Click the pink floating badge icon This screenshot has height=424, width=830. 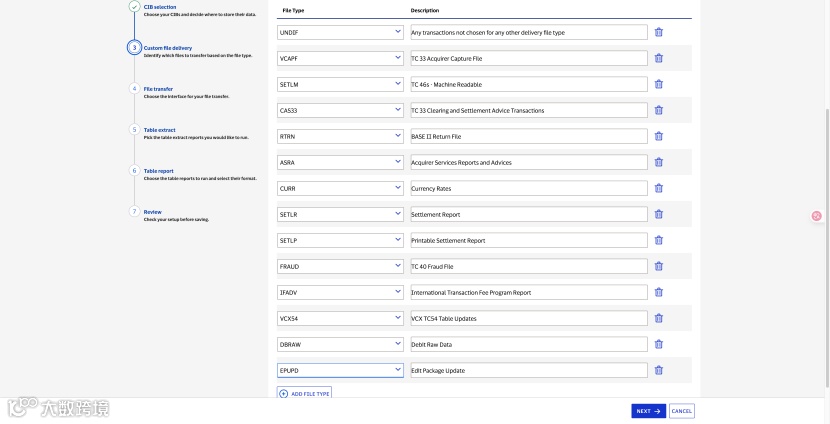tap(816, 215)
